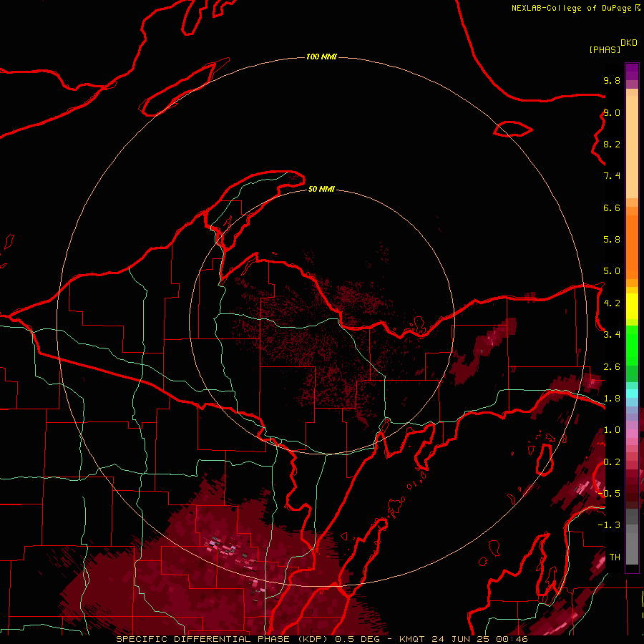
Task: Click the yellow segment of the color bar
Action: 632,306
